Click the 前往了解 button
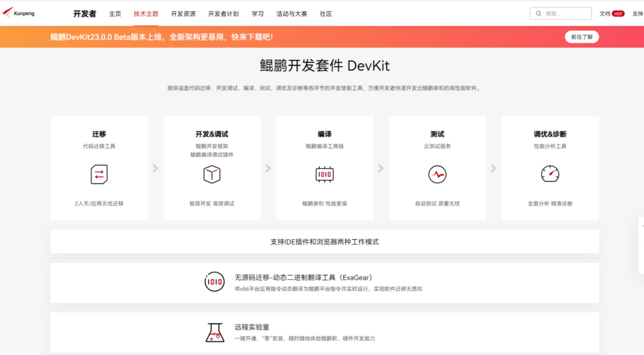This screenshot has height=355, width=644. click(x=582, y=37)
